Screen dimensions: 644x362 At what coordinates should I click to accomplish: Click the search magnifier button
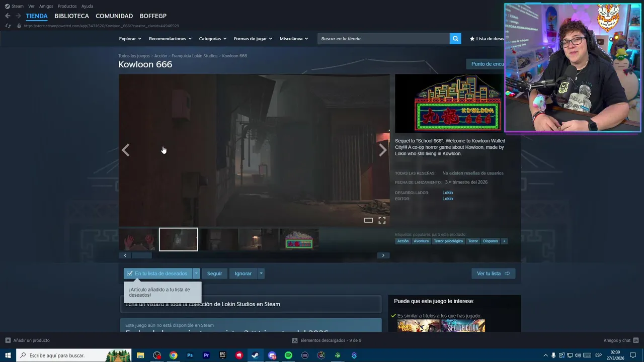[455, 39]
